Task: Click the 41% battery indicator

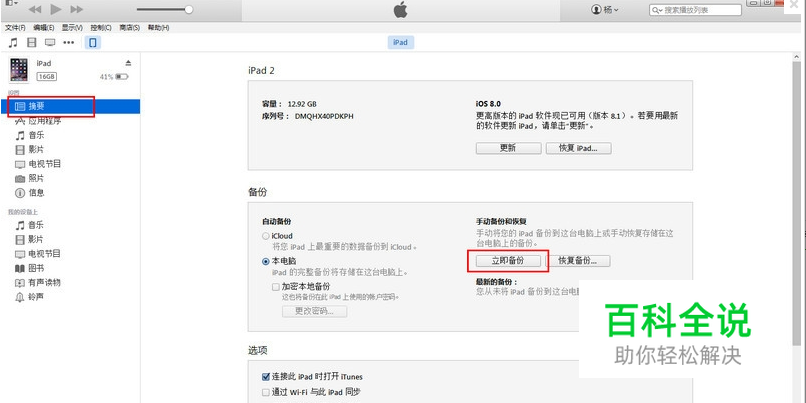Action: (114, 77)
